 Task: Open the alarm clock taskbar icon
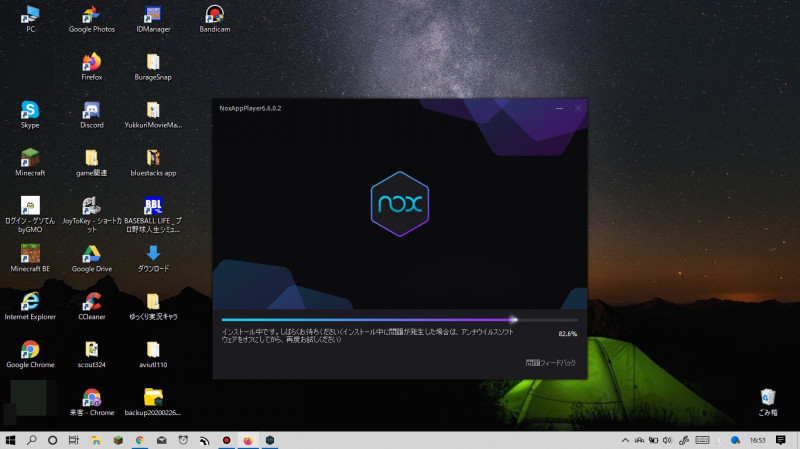point(183,440)
